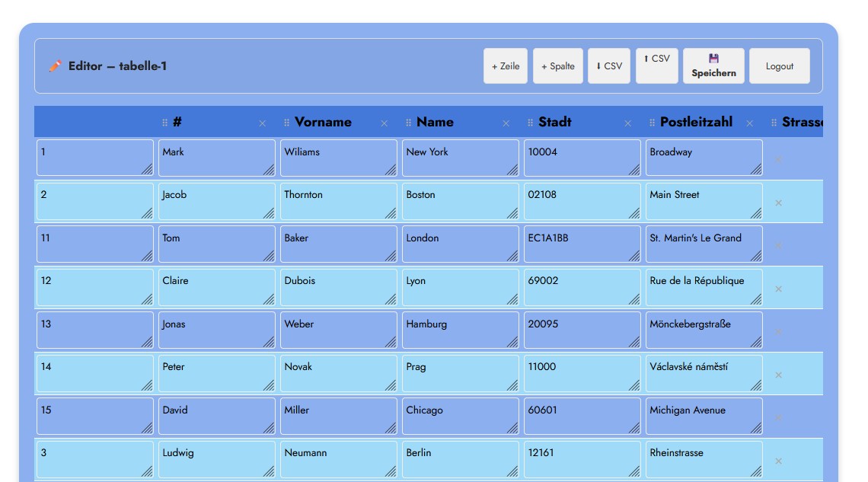Upload a file via CSV up-arrow button

click(x=656, y=65)
